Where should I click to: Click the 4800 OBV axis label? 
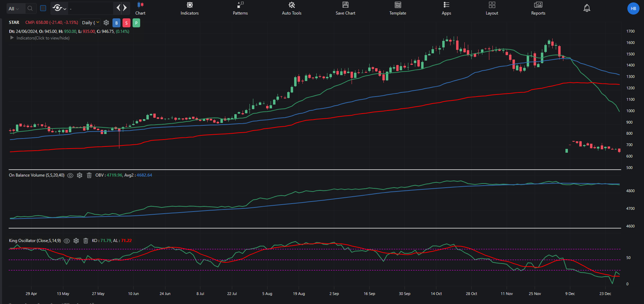pyautogui.click(x=631, y=191)
